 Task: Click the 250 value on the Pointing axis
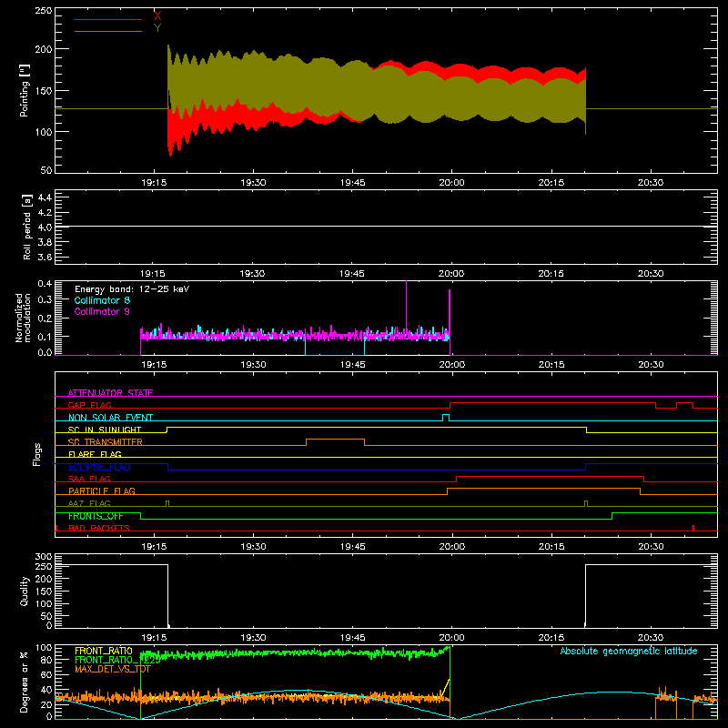pos(43,10)
